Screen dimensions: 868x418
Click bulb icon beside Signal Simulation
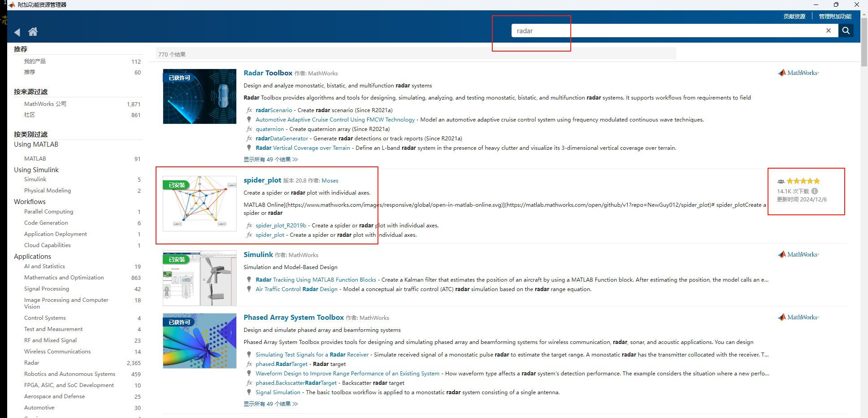click(x=249, y=392)
